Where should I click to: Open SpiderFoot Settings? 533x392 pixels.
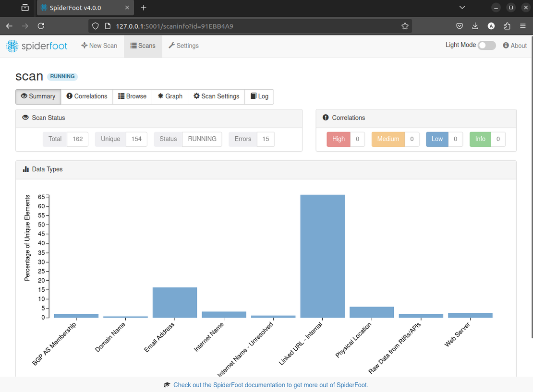pos(183,46)
